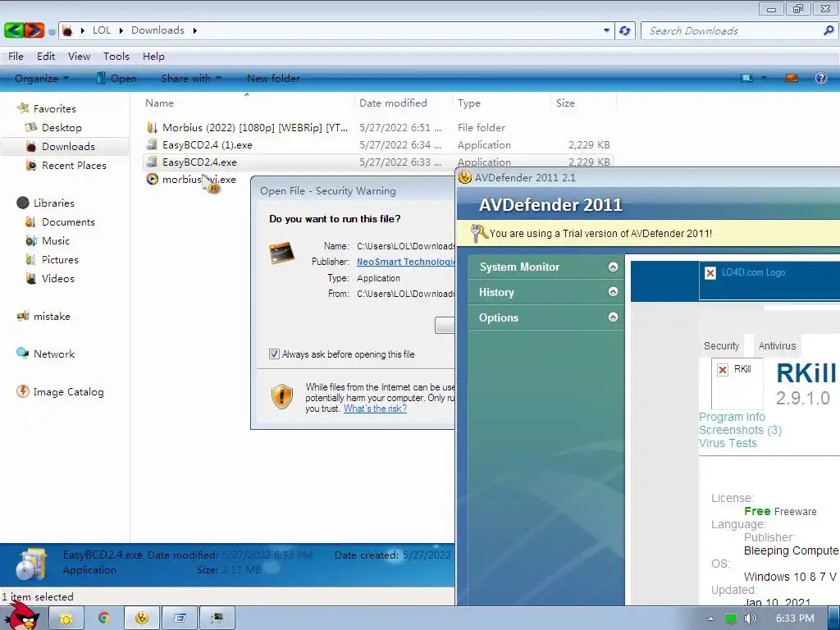The height and width of the screenshot is (630, 840).
Task: Open the Documents library
Action: click(x=68, y=221)
